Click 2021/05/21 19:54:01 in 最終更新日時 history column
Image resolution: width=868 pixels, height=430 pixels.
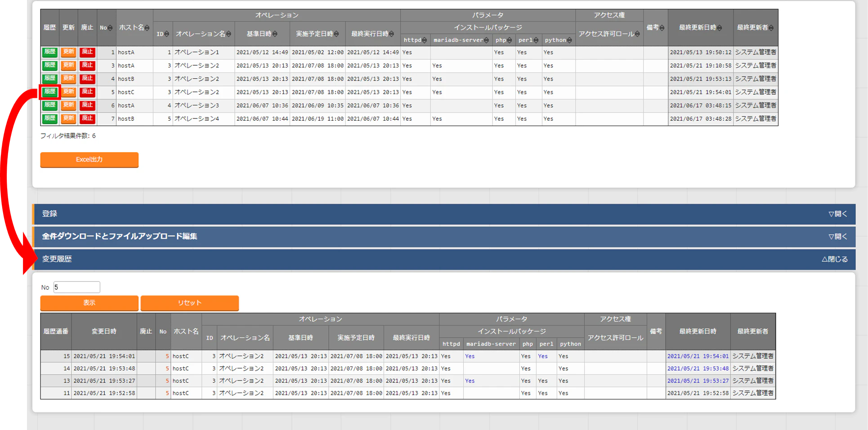point(698,356)
